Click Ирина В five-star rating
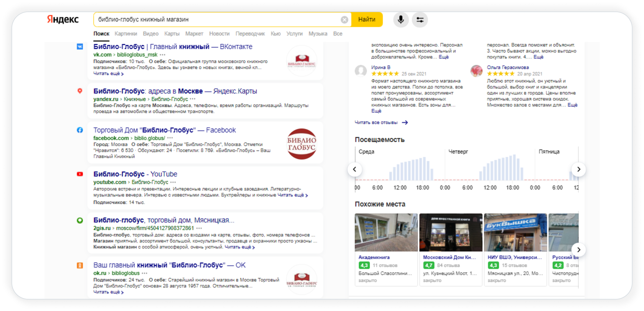 coord(385,74)
